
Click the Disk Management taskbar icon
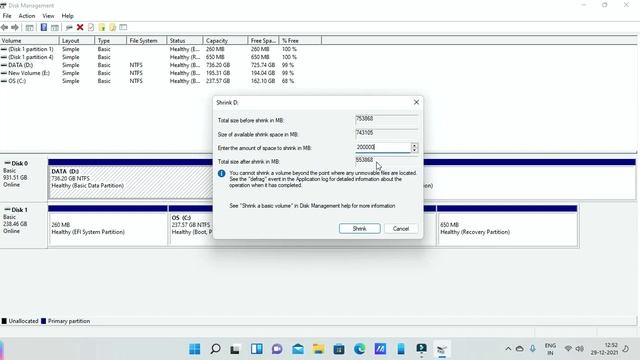pos(442,350)
